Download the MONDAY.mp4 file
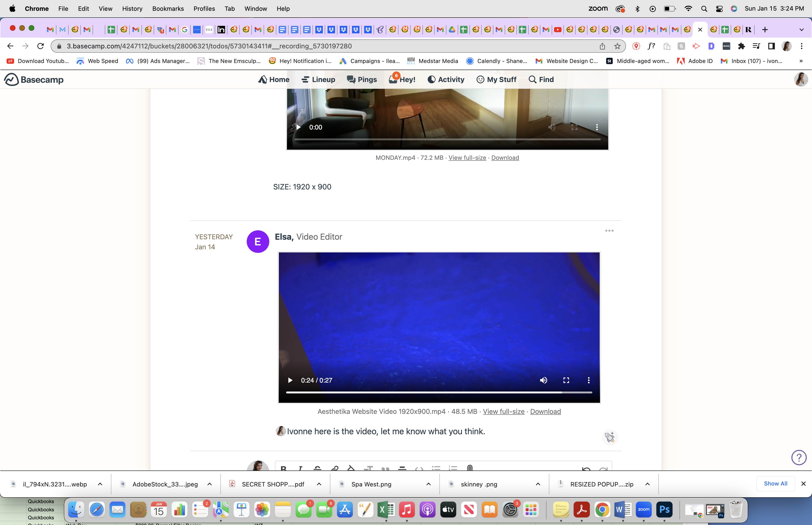 pos(505,157)
